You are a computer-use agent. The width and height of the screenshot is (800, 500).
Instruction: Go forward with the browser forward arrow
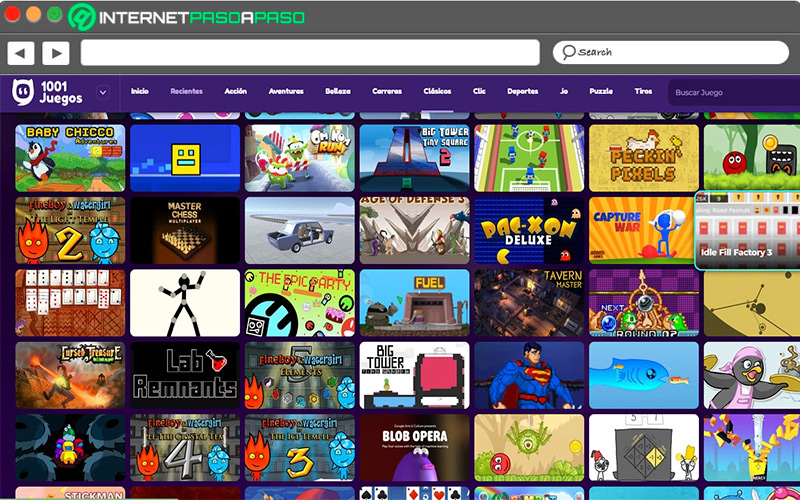tap(56, 53)
